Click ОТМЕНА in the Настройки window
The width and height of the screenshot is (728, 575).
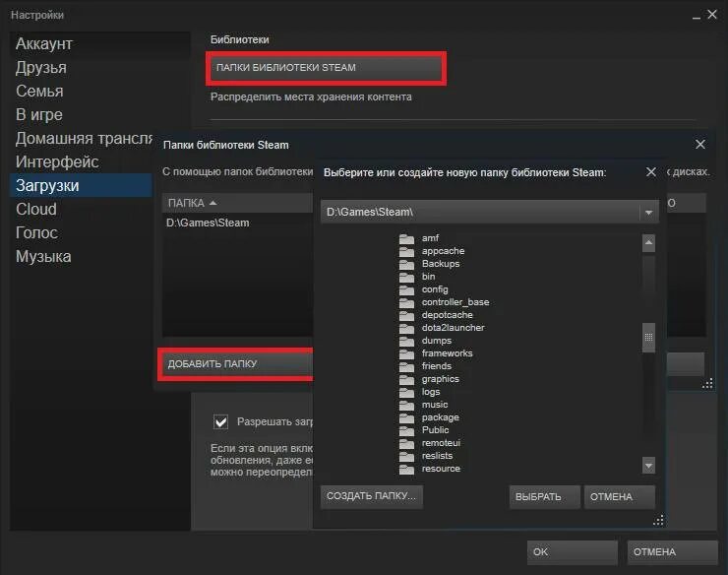(x=672, y=552)
